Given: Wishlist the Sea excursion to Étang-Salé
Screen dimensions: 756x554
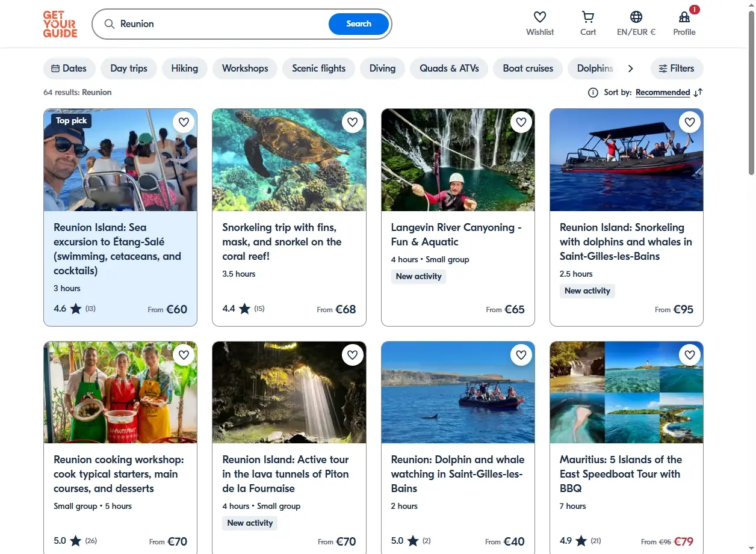Looking at the screenshot, I should point(184,123).
